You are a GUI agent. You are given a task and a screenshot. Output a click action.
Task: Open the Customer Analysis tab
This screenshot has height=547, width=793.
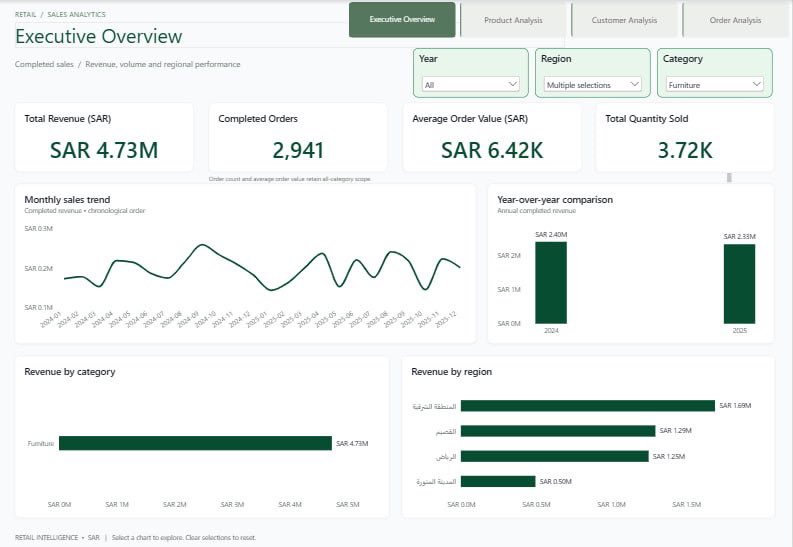click(624, 20)
